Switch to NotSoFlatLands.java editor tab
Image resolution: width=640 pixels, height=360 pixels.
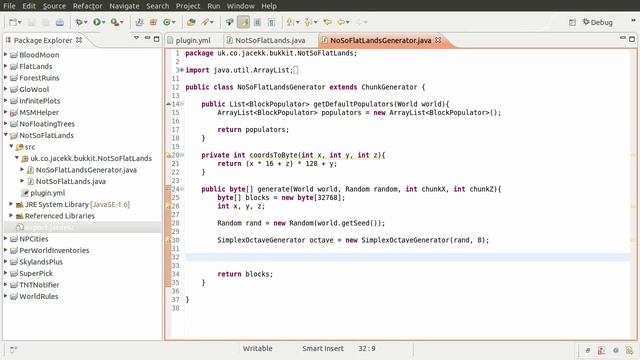coord(266,40)
